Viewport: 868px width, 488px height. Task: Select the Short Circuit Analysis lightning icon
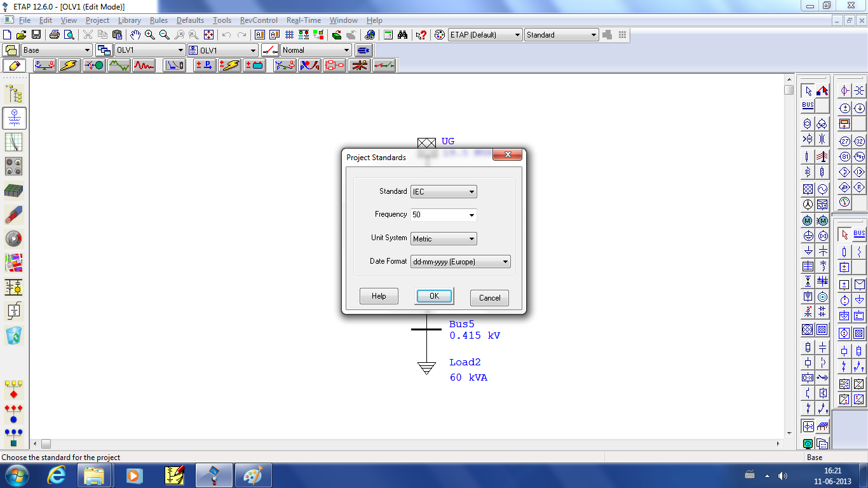(x=69, y=65)
